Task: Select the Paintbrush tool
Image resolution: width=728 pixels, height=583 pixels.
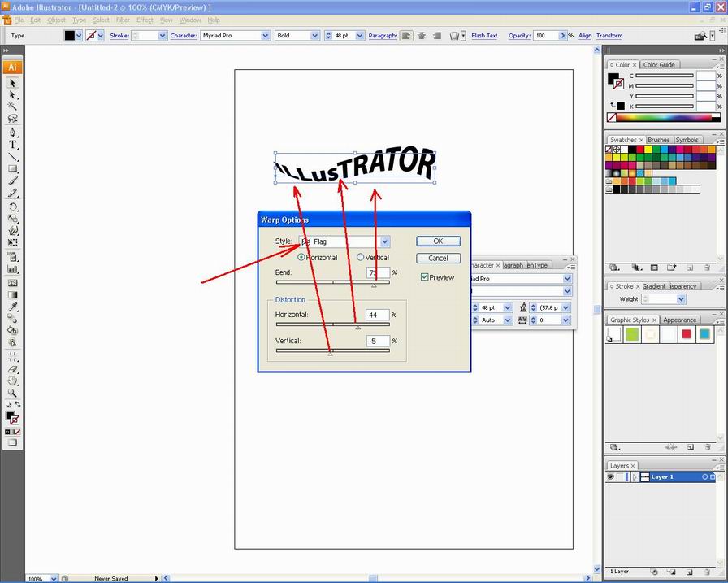Action: [12, 181]
